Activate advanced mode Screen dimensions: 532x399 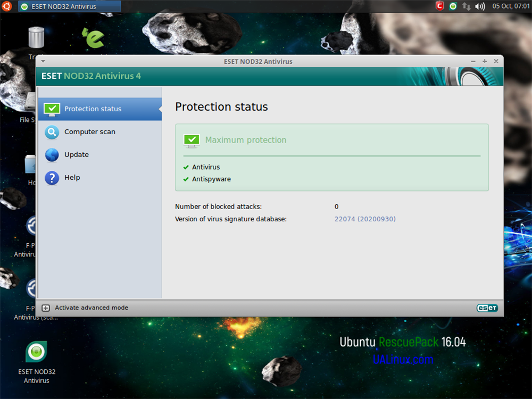point(92,307)
